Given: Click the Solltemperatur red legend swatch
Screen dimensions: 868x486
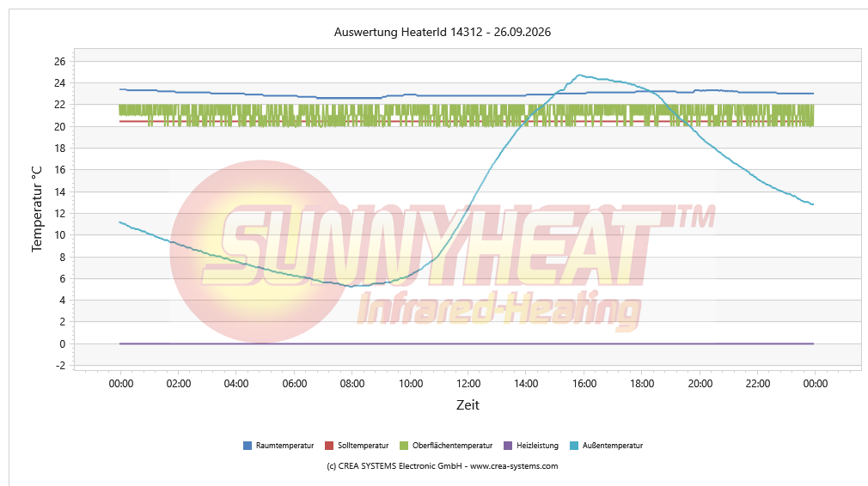Looking at the screenshot, I should click(x=329, y=446).
